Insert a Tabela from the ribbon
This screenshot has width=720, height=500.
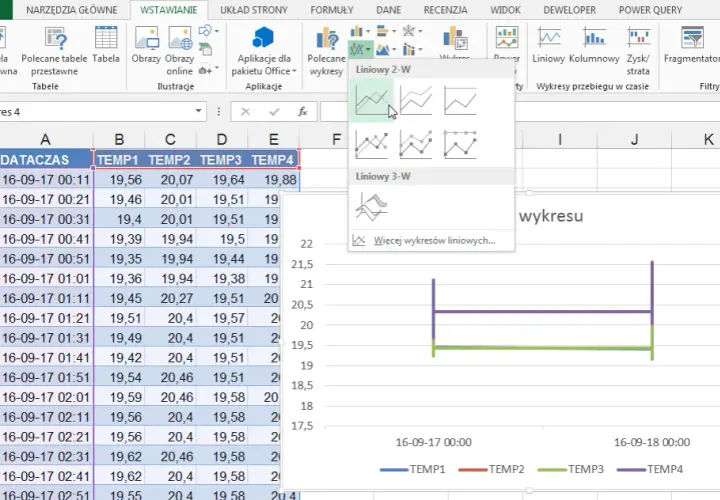[106, 45]
